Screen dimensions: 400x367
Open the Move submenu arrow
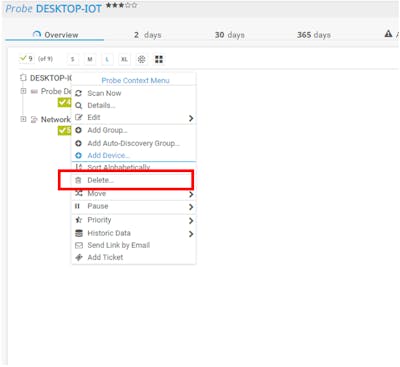point(191,194)
